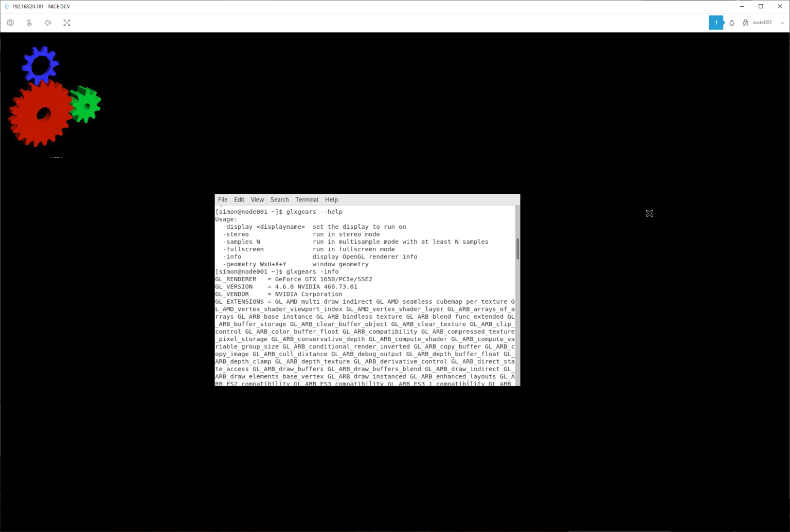Screen dimensions: 790x532
Task: Click the "4.6.0 NVIDIA 460.73.01" version value
Action: tap(316, 287)
